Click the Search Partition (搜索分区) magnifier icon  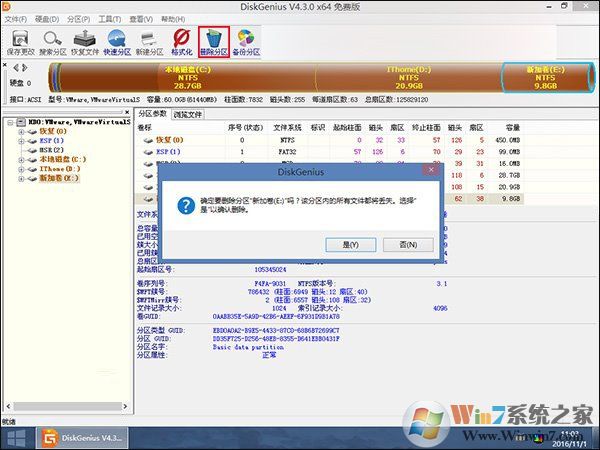click(54, 40)
